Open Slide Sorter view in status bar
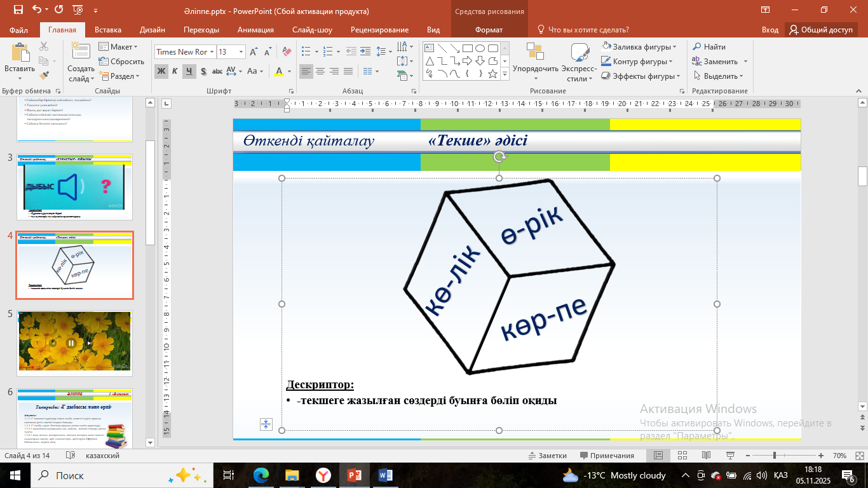 click(x=682, y=456)
